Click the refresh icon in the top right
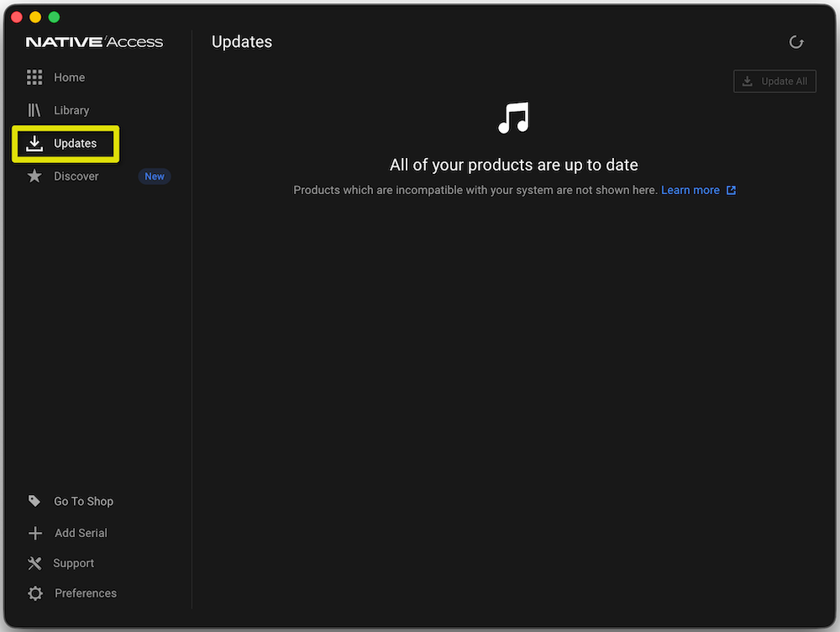 [x=795, y=41]
